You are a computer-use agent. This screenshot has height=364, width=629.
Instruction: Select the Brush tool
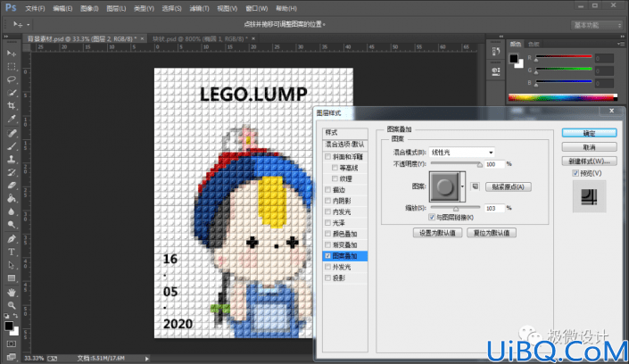point(12,146)
